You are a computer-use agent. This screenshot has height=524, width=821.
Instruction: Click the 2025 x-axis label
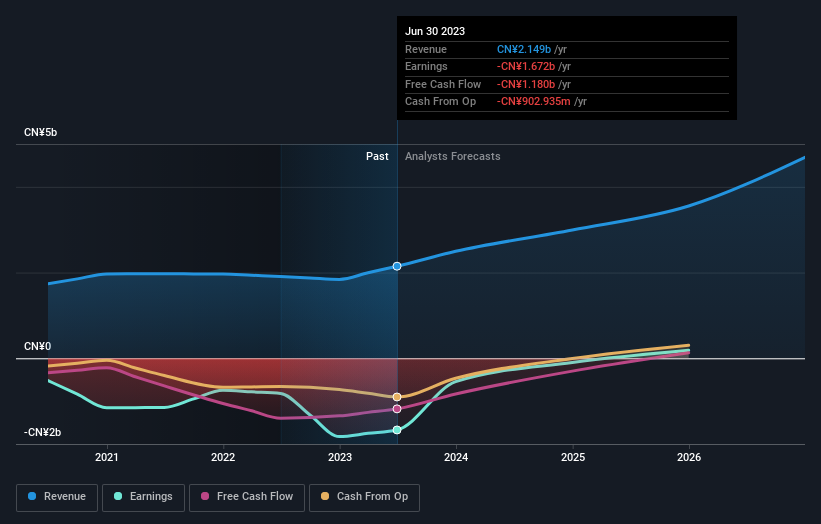tap(573, 457)
